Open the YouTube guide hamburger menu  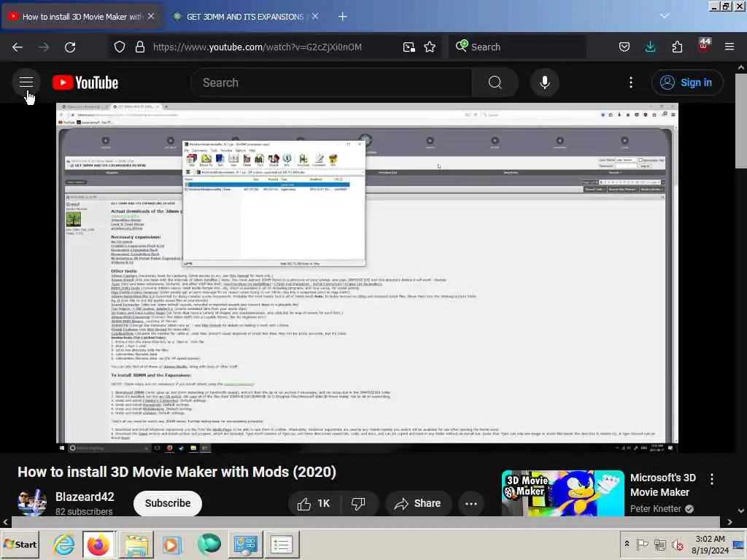(26, 82)
